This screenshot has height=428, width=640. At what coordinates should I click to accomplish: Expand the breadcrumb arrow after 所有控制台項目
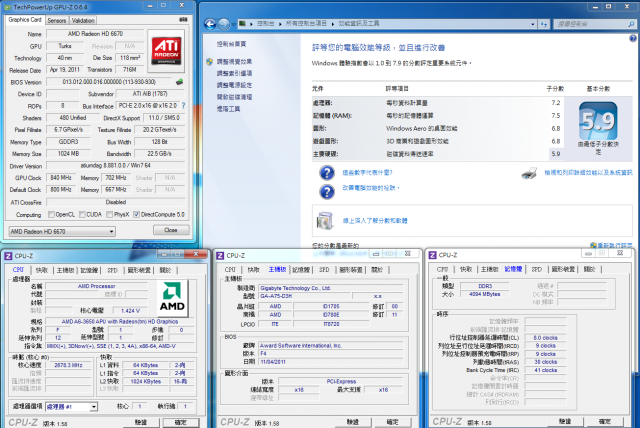(x=333, y=24)
